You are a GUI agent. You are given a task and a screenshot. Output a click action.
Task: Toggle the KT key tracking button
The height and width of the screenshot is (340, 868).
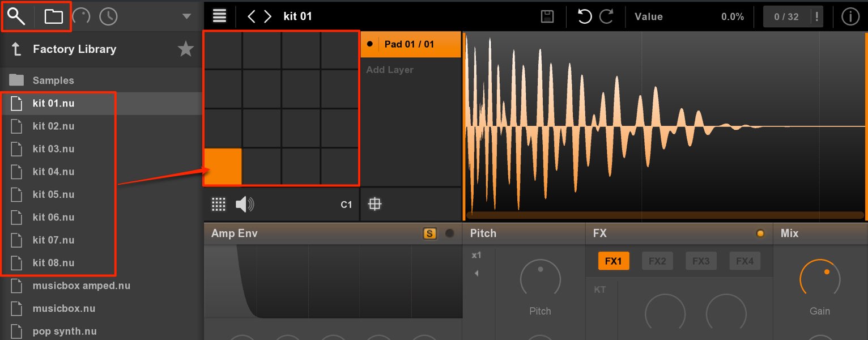[x=600, y=290]
